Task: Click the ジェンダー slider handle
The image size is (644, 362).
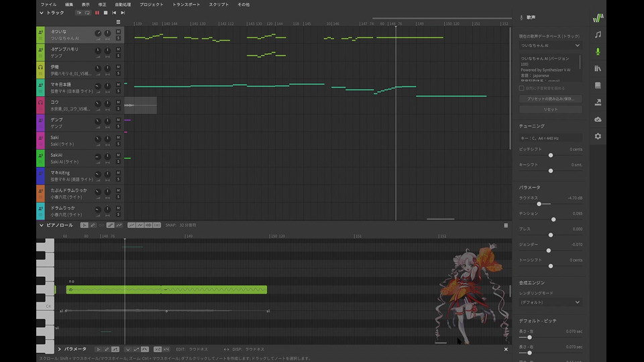Action: coord(548,250)
